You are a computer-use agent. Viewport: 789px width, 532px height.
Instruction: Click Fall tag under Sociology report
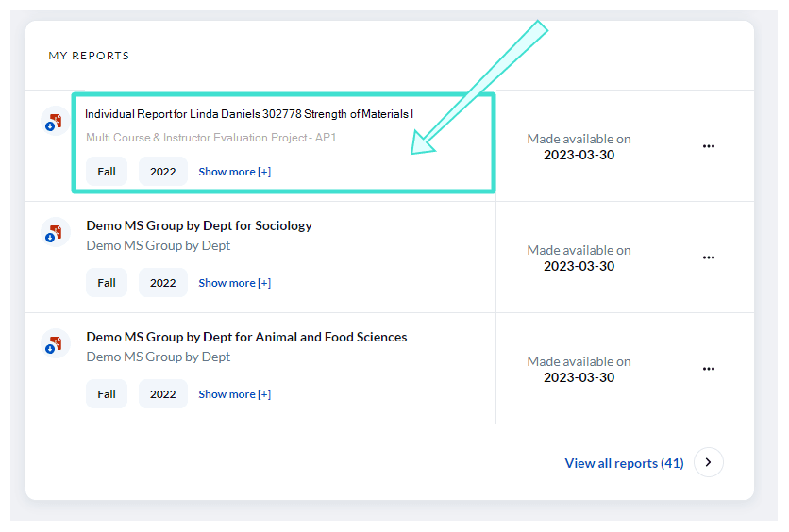click(107, 283)
